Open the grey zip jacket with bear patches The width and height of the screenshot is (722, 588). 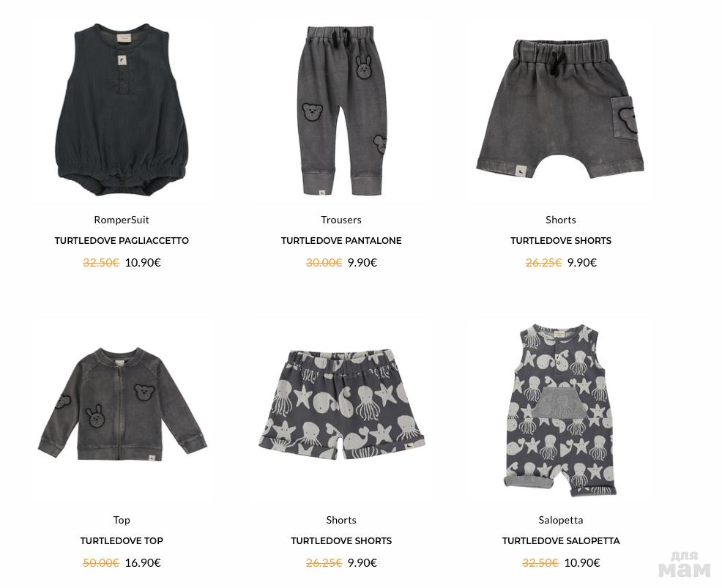point(122,404)
